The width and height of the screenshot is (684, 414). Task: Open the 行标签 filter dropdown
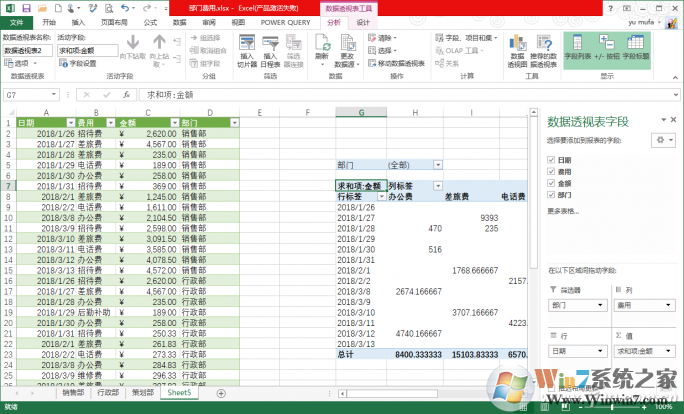380,197
